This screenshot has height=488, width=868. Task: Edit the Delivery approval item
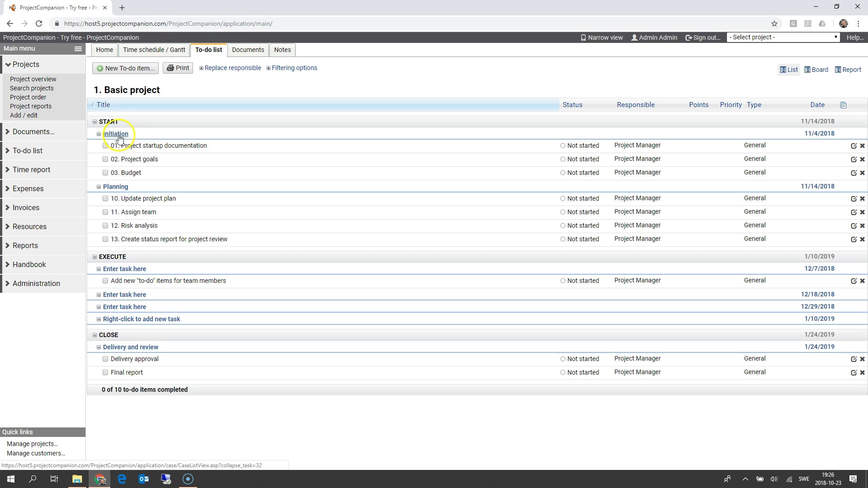pyautogui.click(x=854, y=359)
